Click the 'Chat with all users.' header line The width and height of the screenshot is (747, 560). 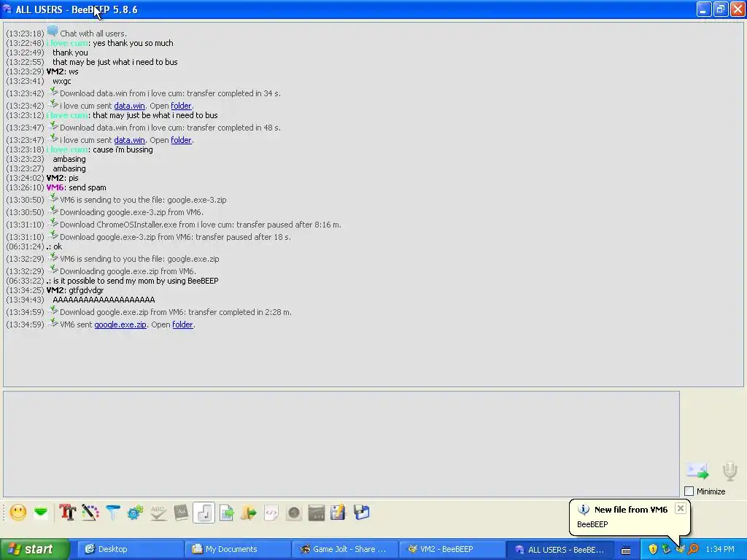[93, 34]
